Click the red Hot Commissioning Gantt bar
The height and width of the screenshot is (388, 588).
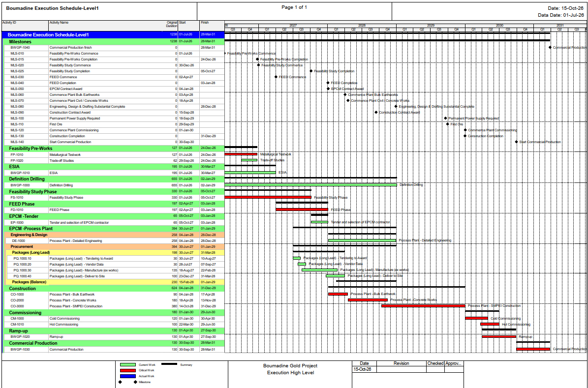click(x=490, y=324)
